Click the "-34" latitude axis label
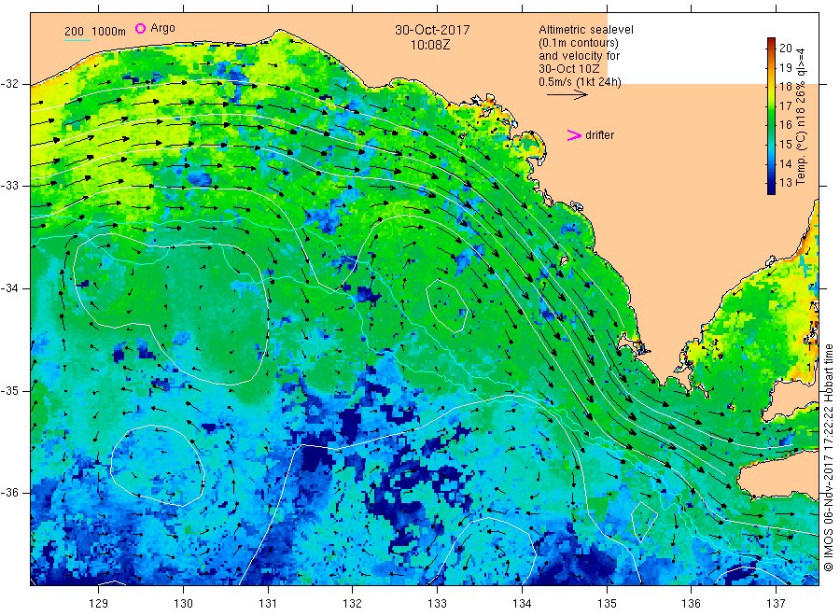 (9, 288)
